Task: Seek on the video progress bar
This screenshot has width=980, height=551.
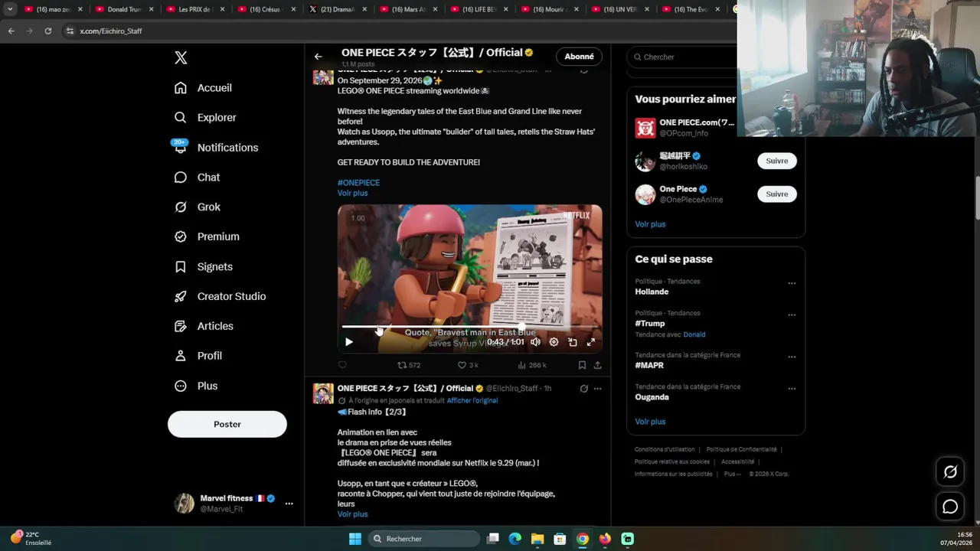Action: (469, 328)
